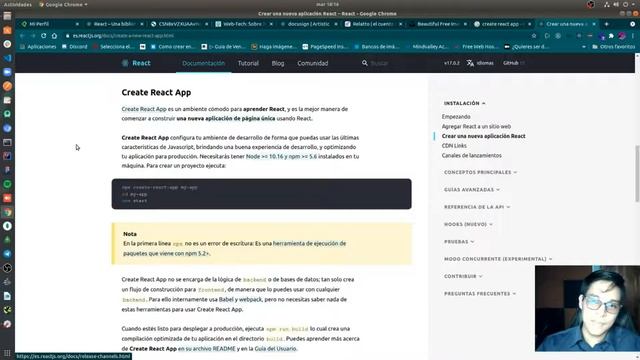Go to the browser home page icon
Viewport: 640px width, 360px height.
coord(54,36)
